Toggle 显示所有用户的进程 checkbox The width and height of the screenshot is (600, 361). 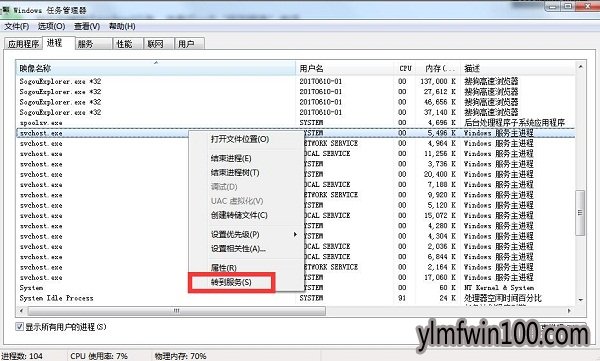[20, 327]
